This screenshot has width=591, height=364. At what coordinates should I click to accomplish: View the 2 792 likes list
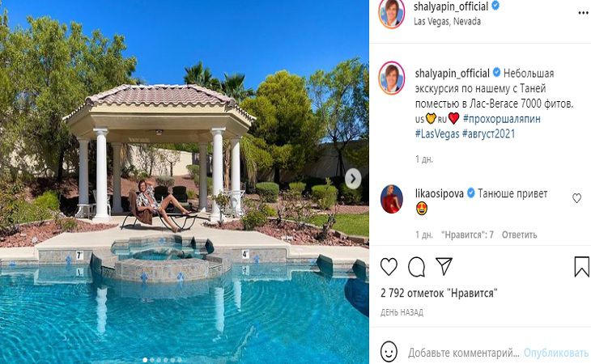tap(439, 293)
